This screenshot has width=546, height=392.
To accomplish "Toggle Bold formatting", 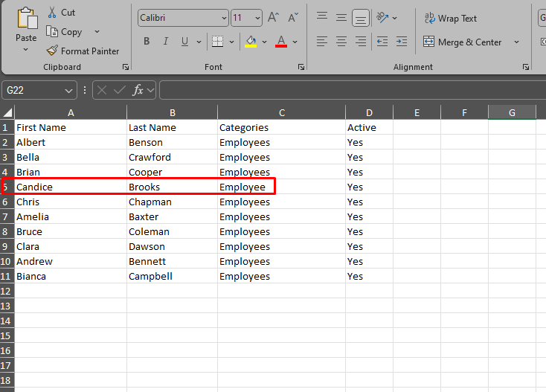I will tap(147, 42).
